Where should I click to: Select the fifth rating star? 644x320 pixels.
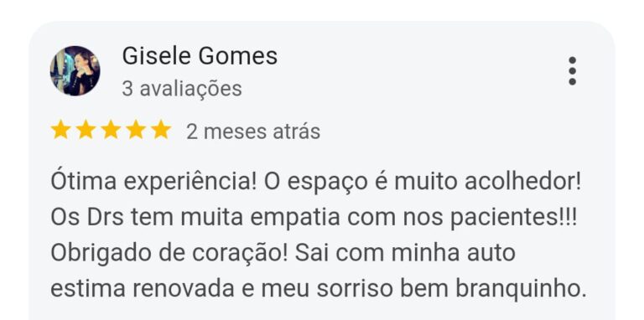click(161, 130)
